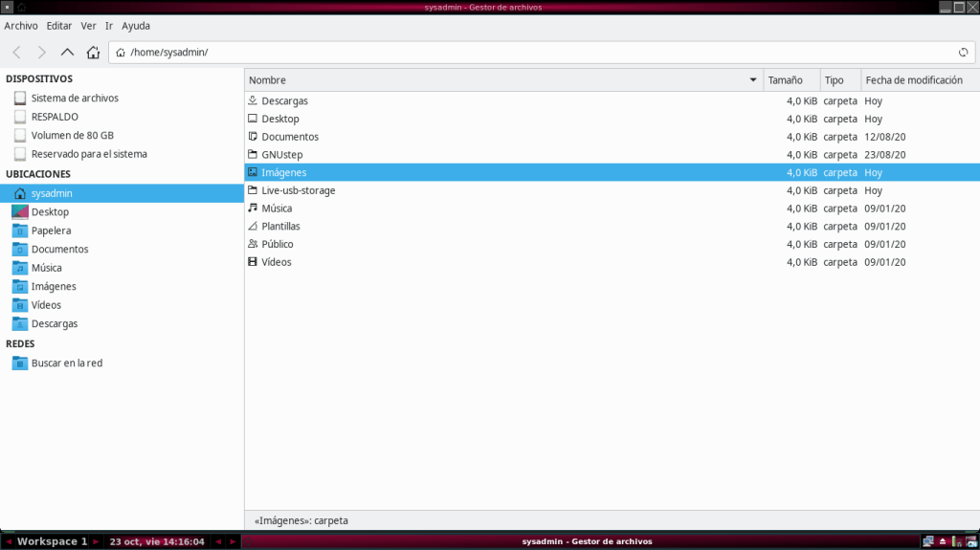Go up to the parent folder
Screen dimensions: 980x550
67,52
